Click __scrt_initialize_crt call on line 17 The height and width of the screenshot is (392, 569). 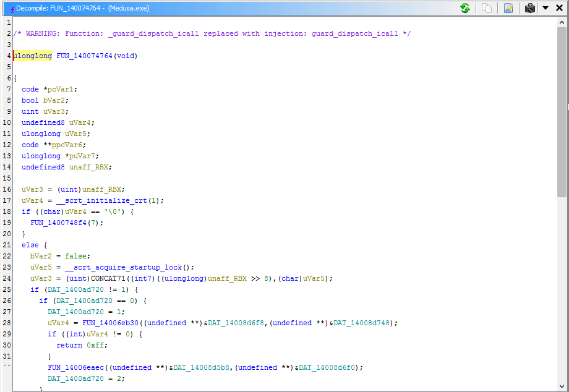tap(101, 200)
